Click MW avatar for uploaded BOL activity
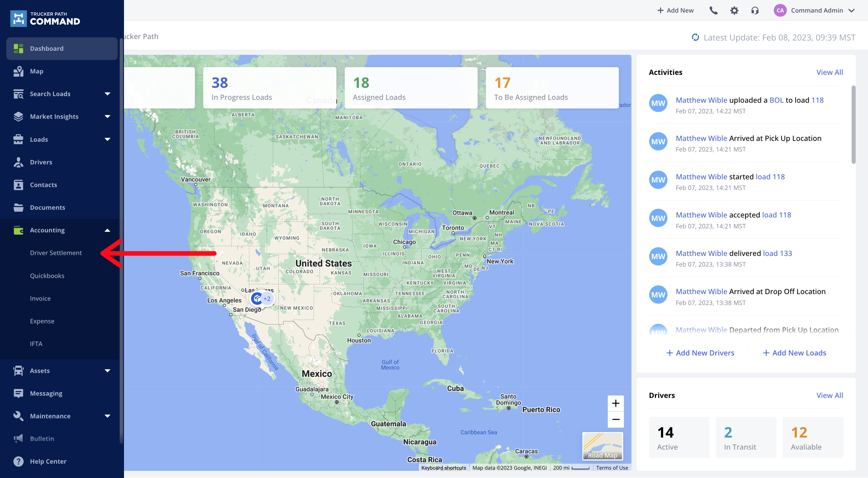This screenshot has height=478, width=868. pyautogui.click(x=658, y=103)
